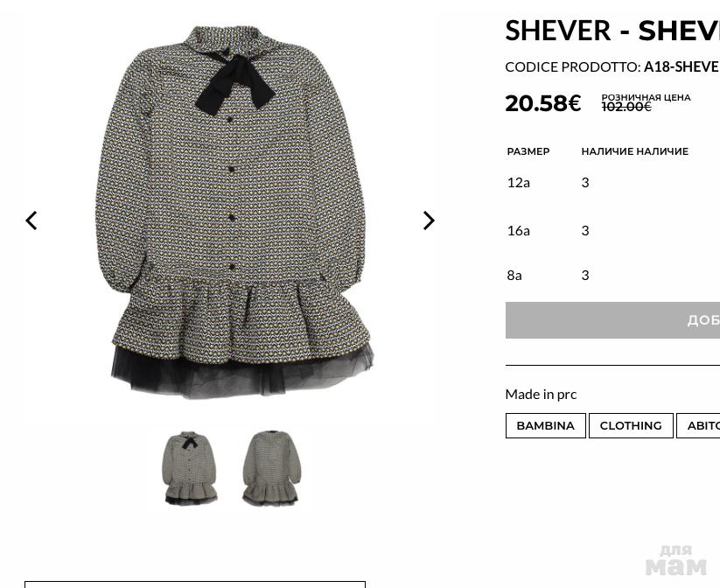Image resolution: width=720 pixels, height=588 pixels.
Task: Select the back view dress thumbnail
Action: (271, 468)
